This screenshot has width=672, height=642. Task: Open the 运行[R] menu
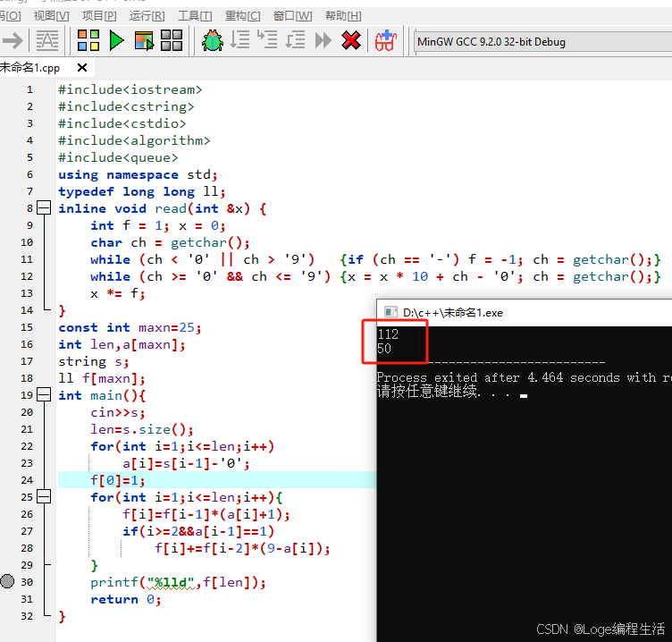pyautogui.click(x=147, y=16)
